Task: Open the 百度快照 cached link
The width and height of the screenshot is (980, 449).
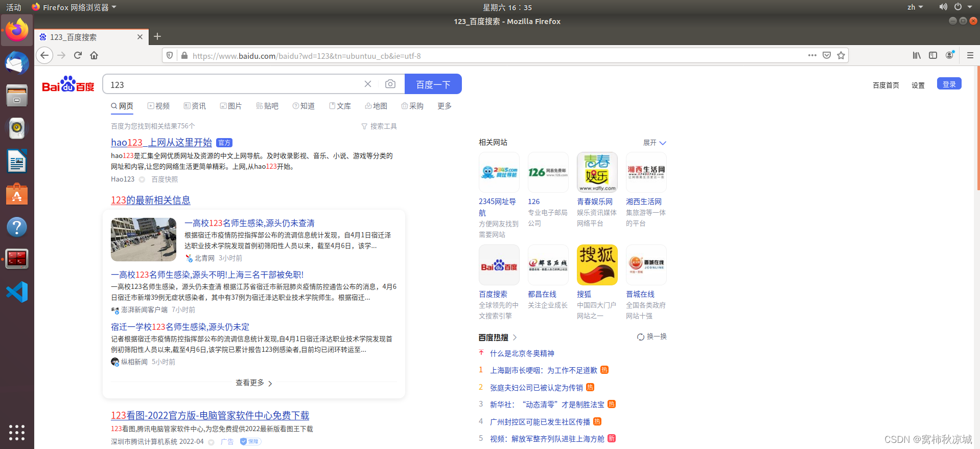Action: (x=165, y=179)
